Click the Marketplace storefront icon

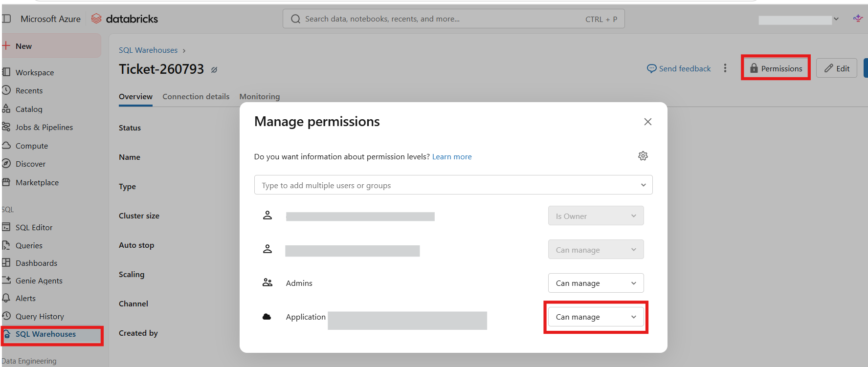click(6, 182)
